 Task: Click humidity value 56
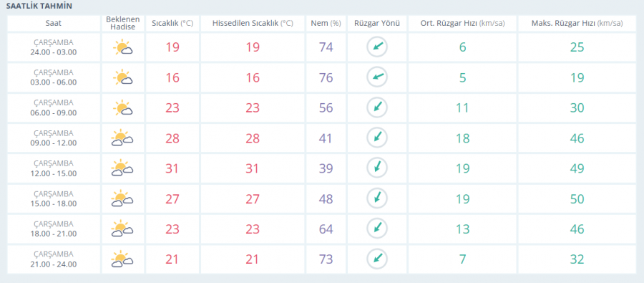pos(326,107)
